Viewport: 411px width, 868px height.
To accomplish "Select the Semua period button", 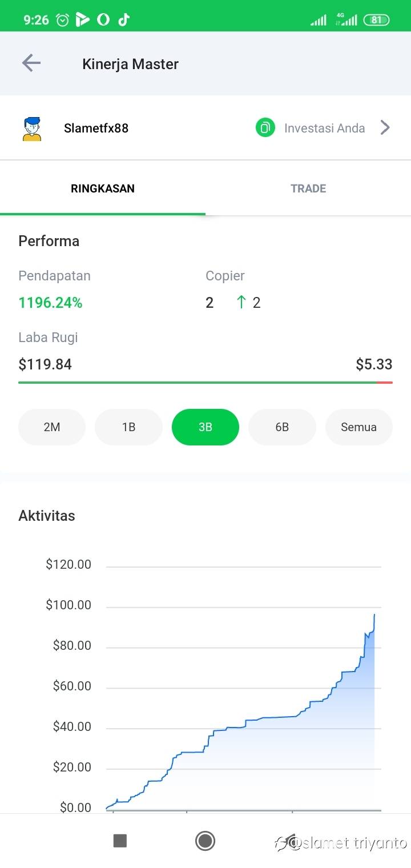I will (359, 427).
